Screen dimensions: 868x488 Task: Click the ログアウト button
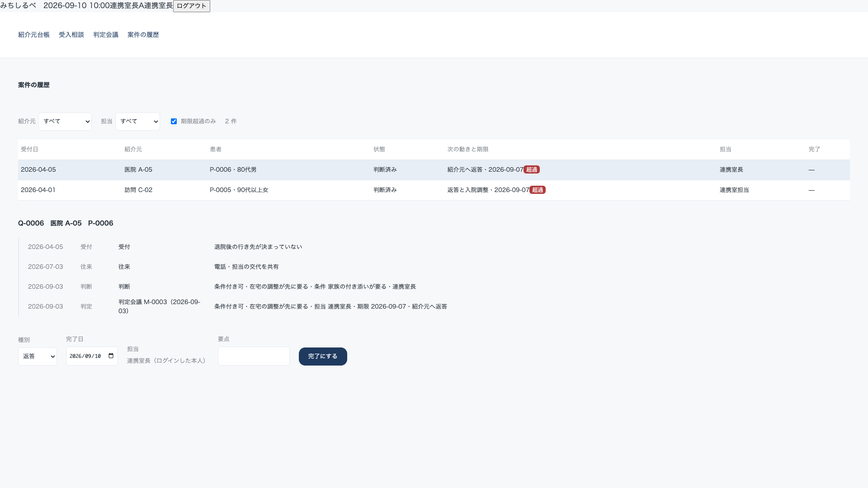(191, 6)
